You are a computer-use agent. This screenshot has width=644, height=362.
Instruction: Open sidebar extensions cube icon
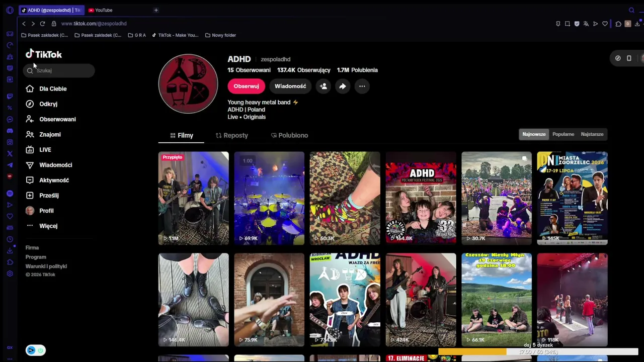pos(10,262)
